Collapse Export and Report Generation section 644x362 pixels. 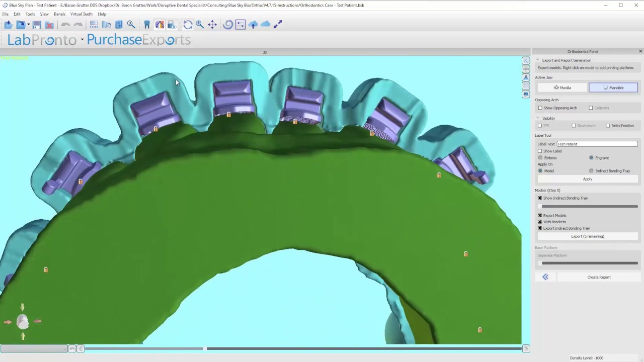(538, 60)
